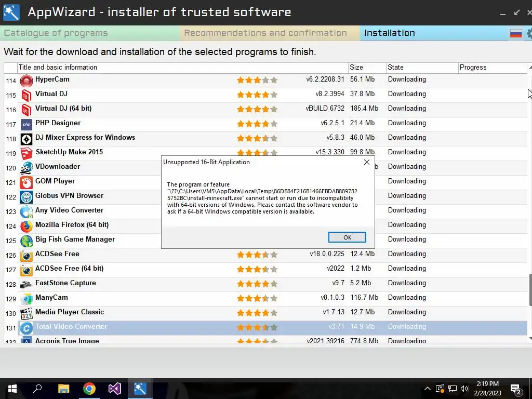Select the Big Fish Game Manager title
532x399 pixels.
[x=75, y=239]
